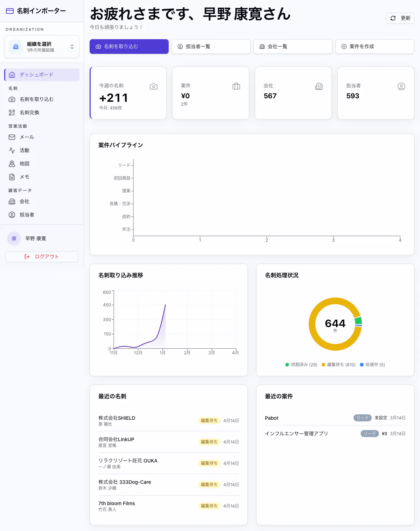The width and height of the screenshot is (420, 531).
Task: Open 会社 page in the sidebar
Action: point(42,201)
